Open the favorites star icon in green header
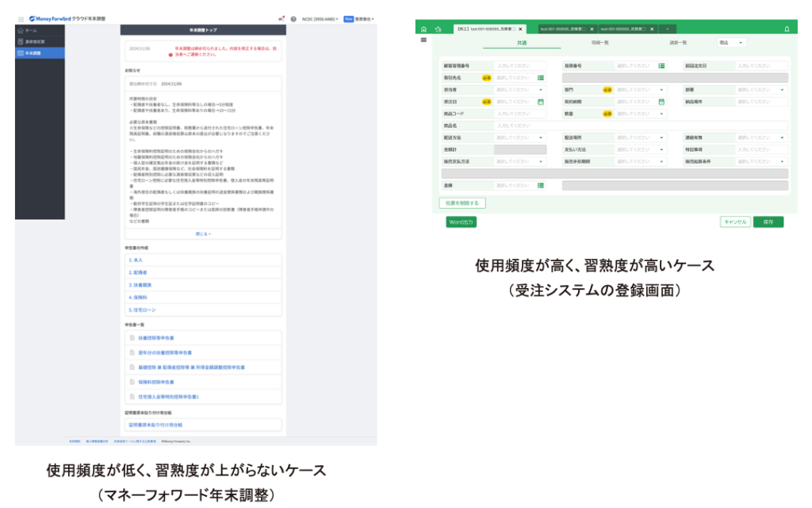The width and height of the screenshot is (812, 508). (x=438, y=29)
